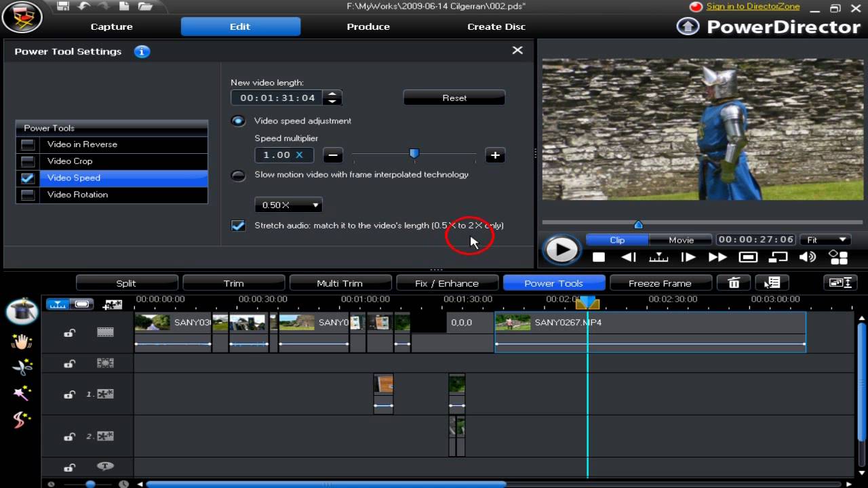Advance preview to next frame
The width and height of the screenshot is (868, 488).
[x=688, y=257]
